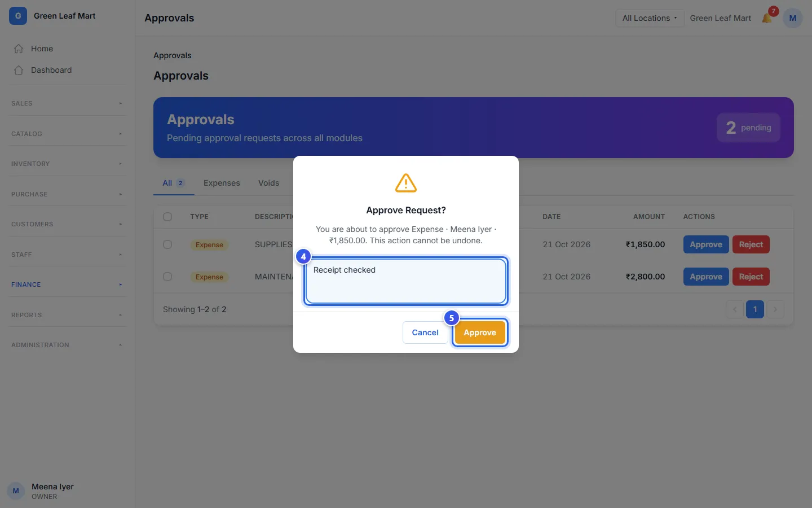Viewport: 812px width, 508px height.
Task: Click the Home icon in sidebar
Action: (19, 49)
